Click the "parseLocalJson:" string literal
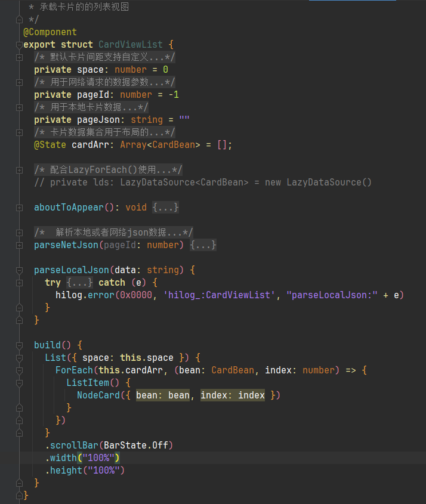The width and height of the screenshot is (426, 504). [x=332, y=295]
